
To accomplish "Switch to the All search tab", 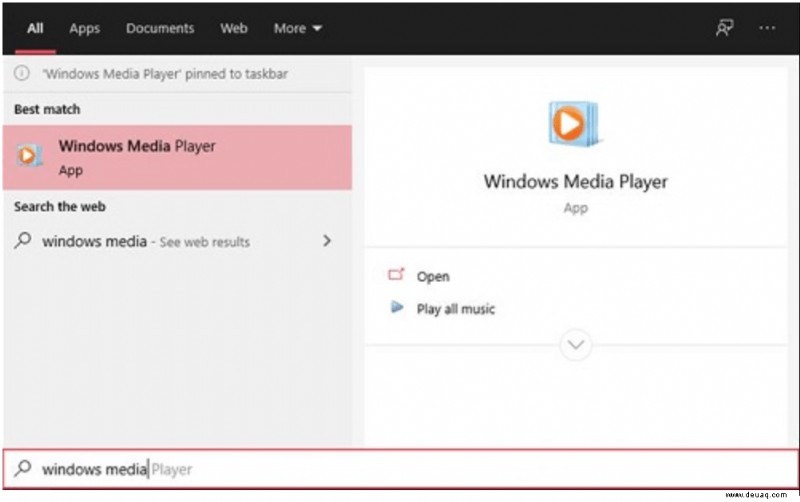I will click(x=35, y=28).
